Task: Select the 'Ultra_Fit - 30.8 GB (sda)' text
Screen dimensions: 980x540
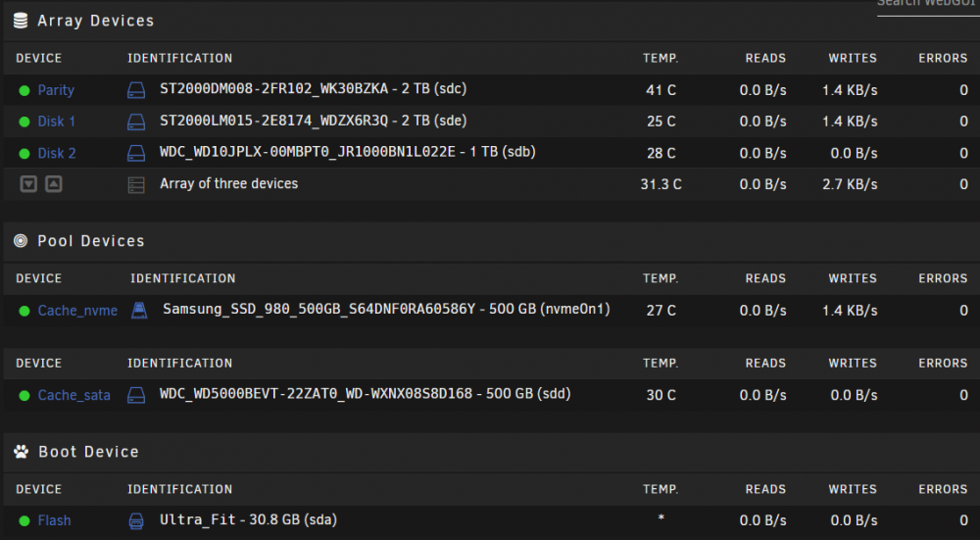Action: click(x=248, y=519)
